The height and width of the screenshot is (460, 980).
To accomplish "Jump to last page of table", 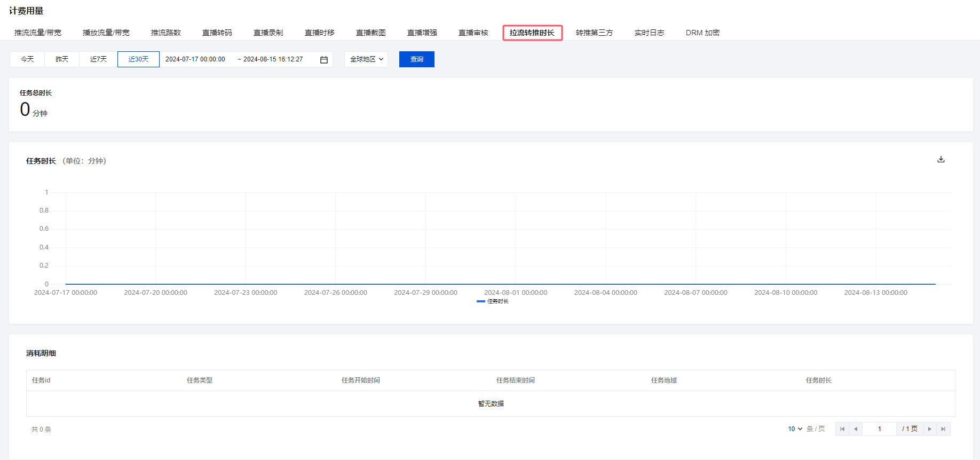I will pos(943,429).
